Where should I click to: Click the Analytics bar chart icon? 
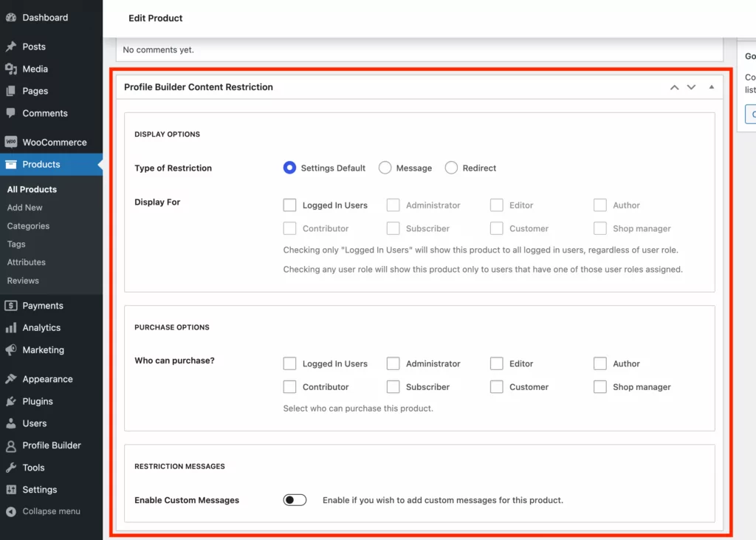[11, 328]
